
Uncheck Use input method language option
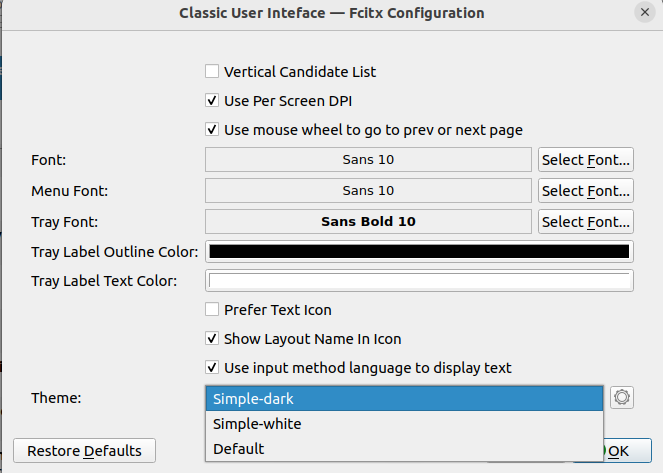click(x=212, y=368)
